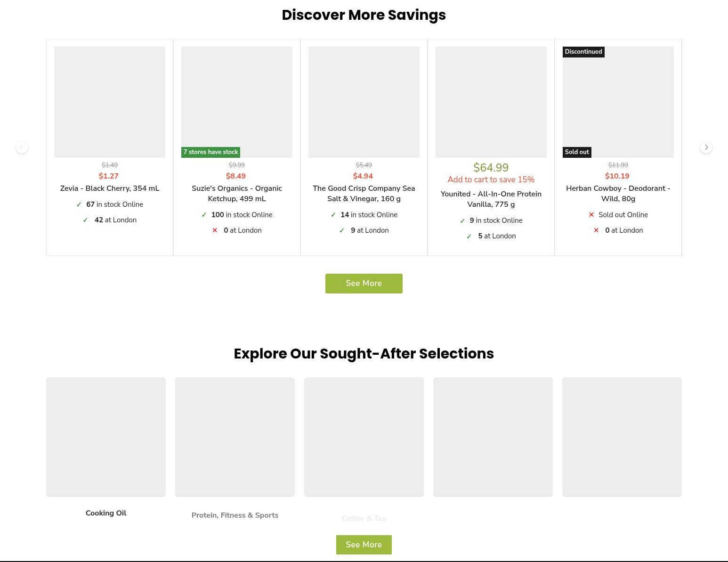Click See More under Discover More Savings
This screenshot has width=728, height=562.
(x=364, y=284)
